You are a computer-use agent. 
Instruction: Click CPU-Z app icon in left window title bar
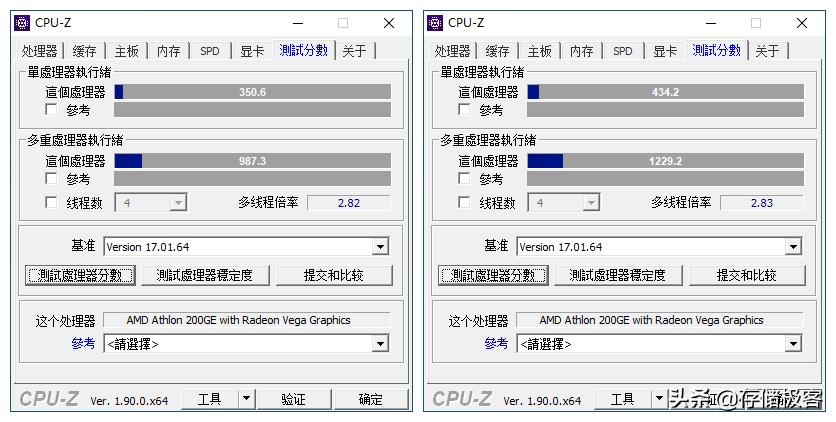click(22, 23)
